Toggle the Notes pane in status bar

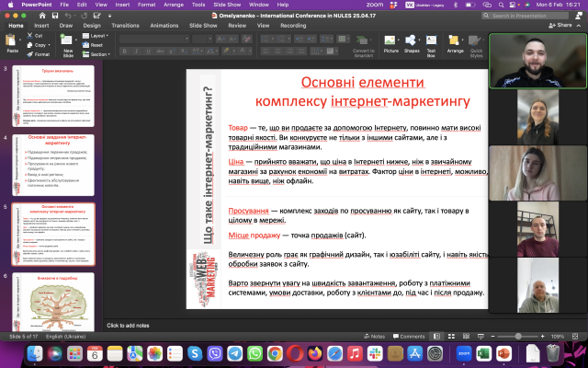pyautogui.click(x=373, y=337)
